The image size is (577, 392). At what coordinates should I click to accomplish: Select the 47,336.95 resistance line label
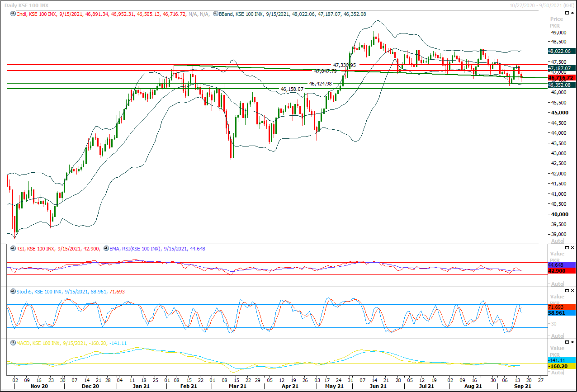point(345,65)
